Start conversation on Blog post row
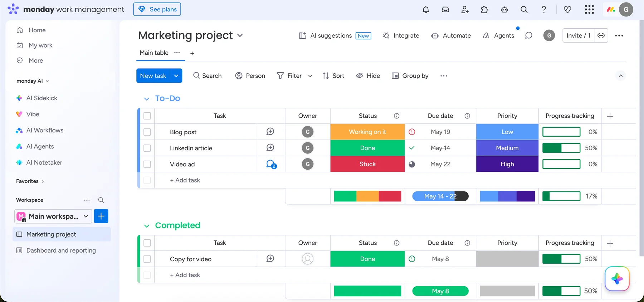This screenshot has height=302, width=644. coord(270,132)
